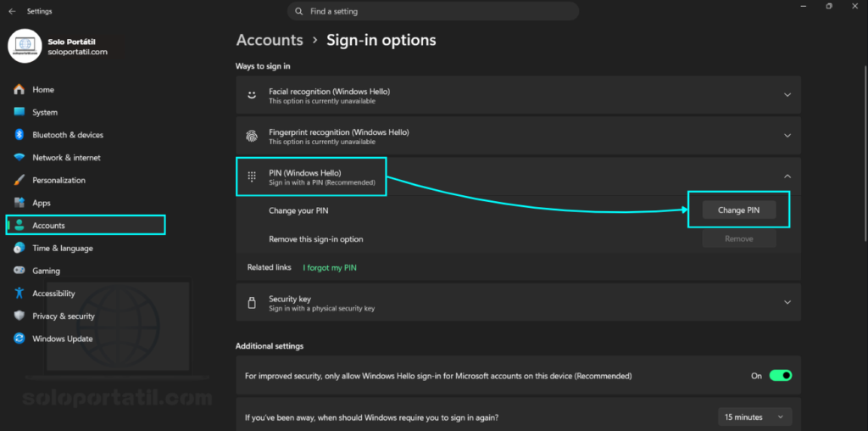This screenshot has height=431, width=868.
Task: Click the Accounts sidebar label
Action: (x=48, y=226)
